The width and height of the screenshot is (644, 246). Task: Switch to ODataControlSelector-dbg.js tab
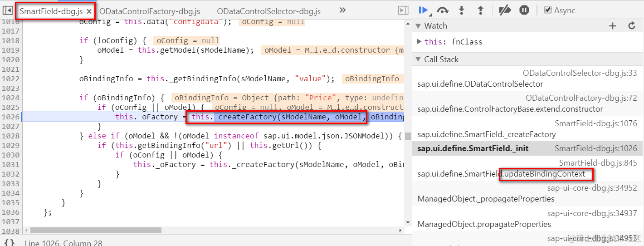[x=268, y=11]
